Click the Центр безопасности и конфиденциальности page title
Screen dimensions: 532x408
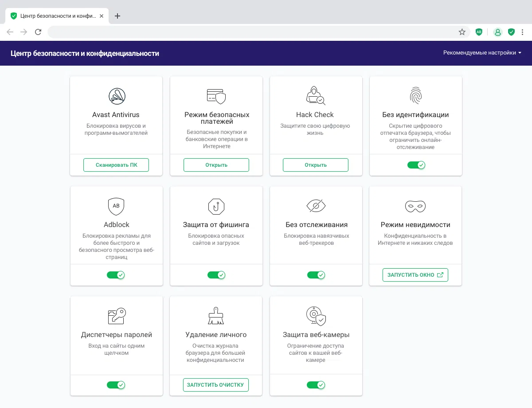(x=85, y=53)
